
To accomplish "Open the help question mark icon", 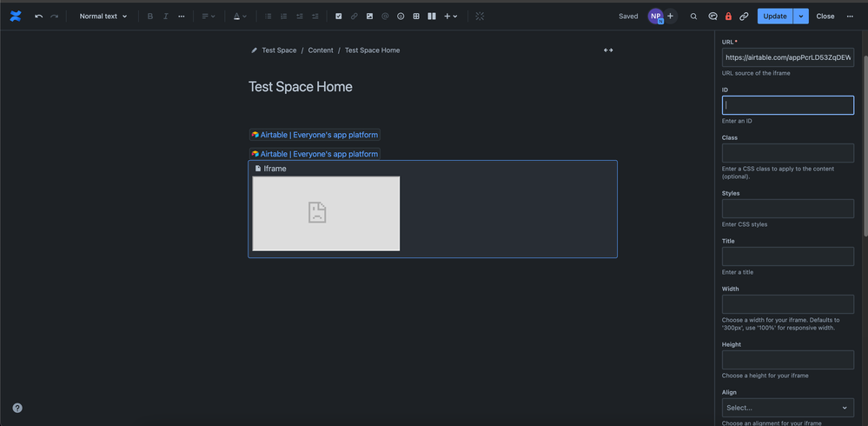I will click(17, 409).
